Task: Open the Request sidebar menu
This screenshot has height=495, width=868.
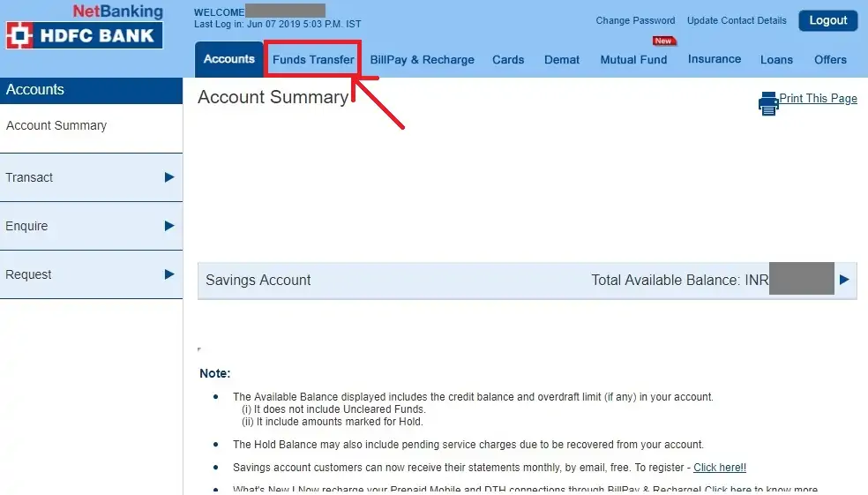Action: pos(92,274)
